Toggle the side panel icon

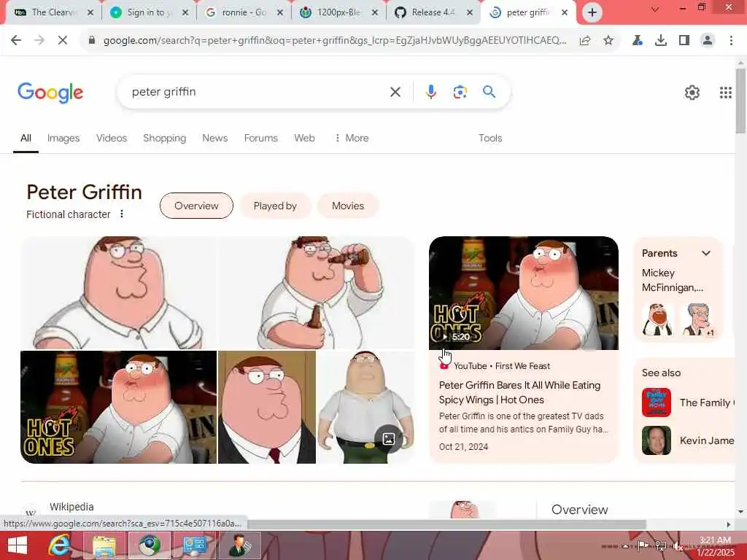pos(684,41)
